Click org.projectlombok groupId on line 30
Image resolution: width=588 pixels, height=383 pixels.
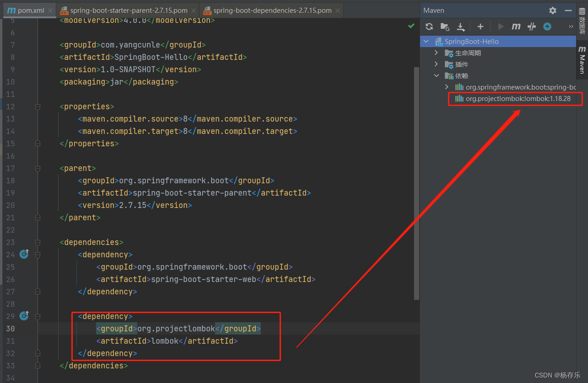(176, 329)
